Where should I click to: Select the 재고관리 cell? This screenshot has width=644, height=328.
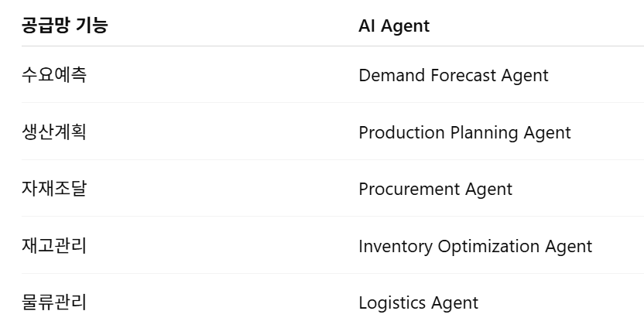[54, 246]
